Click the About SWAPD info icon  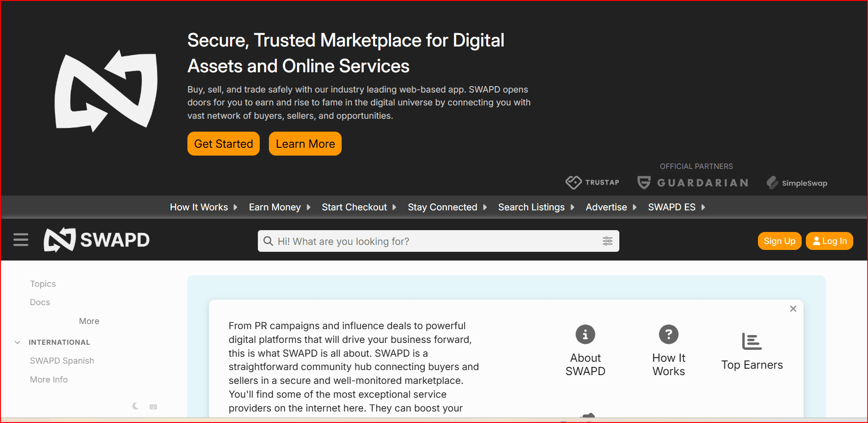(585, 335)
